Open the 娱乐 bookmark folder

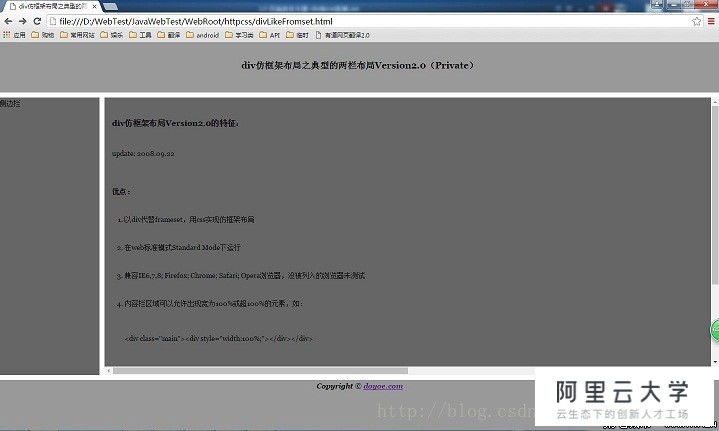pos(111,35)
